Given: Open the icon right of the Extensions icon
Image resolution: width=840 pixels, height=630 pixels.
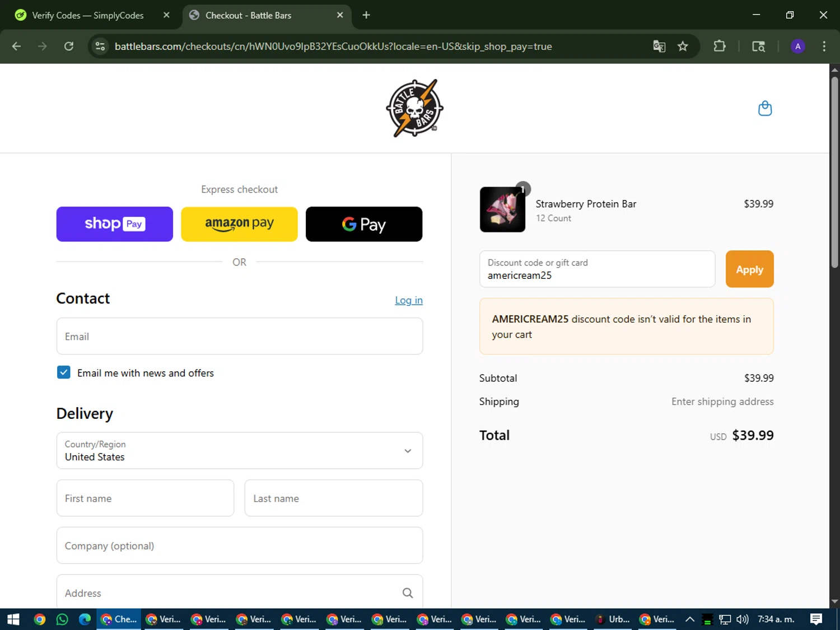Looking at the screenshot, I should (758, 46).
